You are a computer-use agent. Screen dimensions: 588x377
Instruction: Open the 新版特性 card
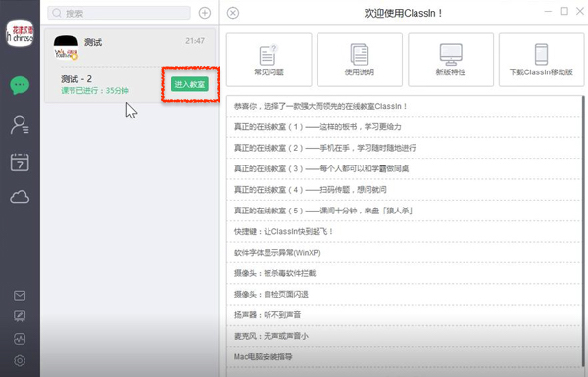(451, 60)
